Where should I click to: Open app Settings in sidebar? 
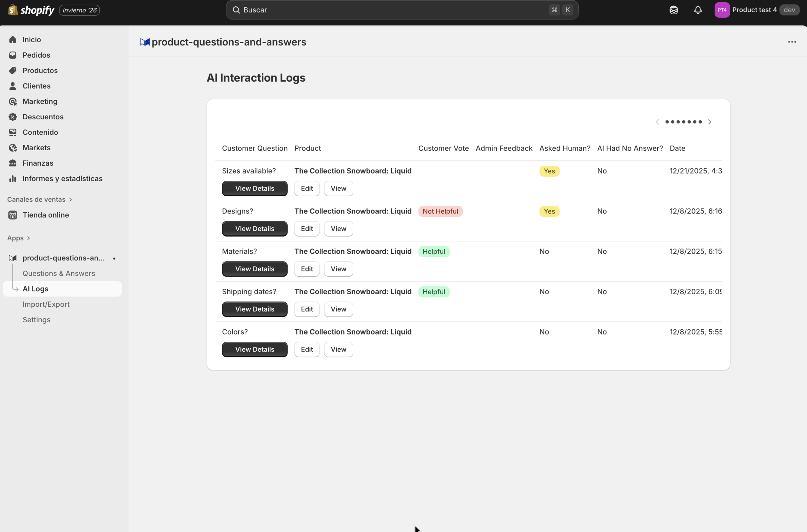[36, 320]
